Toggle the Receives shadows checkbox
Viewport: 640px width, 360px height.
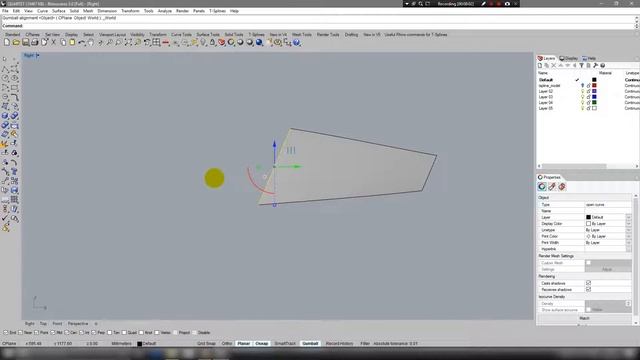pos(588,289)
